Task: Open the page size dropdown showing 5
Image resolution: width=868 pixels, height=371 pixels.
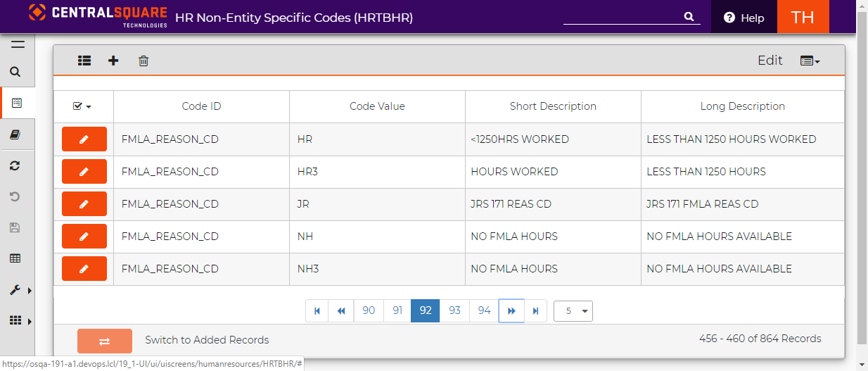Action: (x=573, y=311)
